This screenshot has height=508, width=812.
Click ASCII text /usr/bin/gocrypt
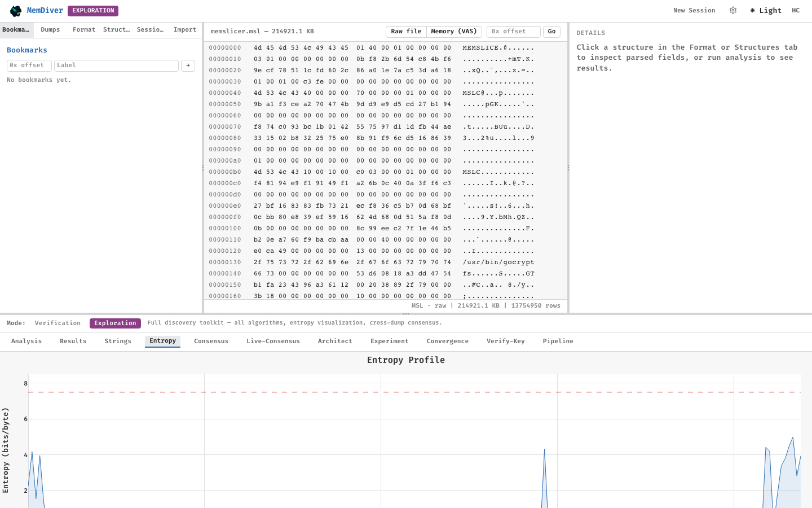tap(498, 262)
